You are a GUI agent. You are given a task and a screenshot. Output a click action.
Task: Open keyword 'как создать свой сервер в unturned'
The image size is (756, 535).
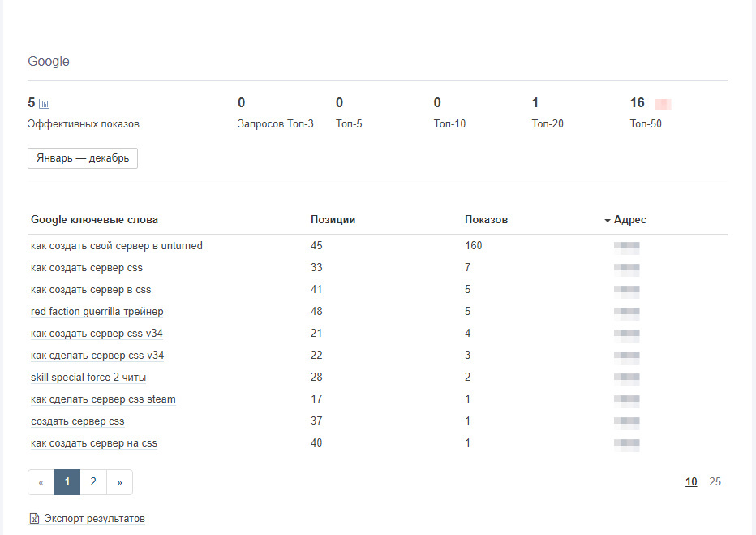(x=117, y=246)
